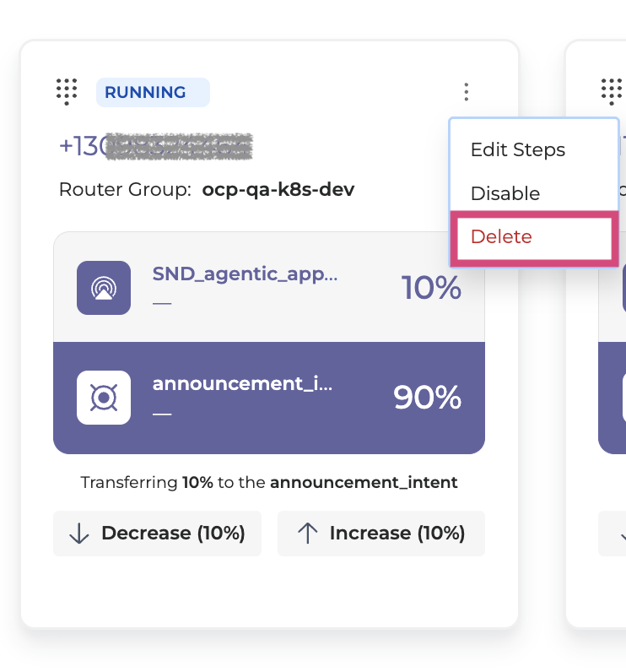The width and height of the screenshot is (626, 672).
Task: Click the 90% allocation value
Action: coord(428,398)
